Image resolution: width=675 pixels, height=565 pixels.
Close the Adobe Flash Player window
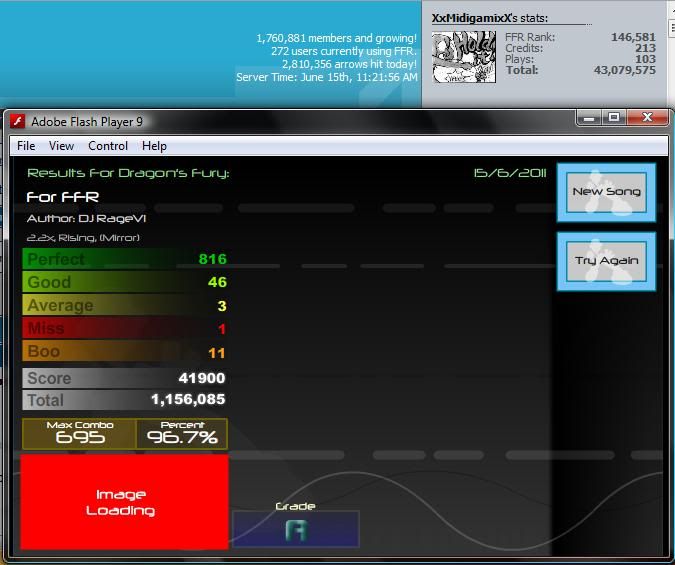tap(648, 118)
